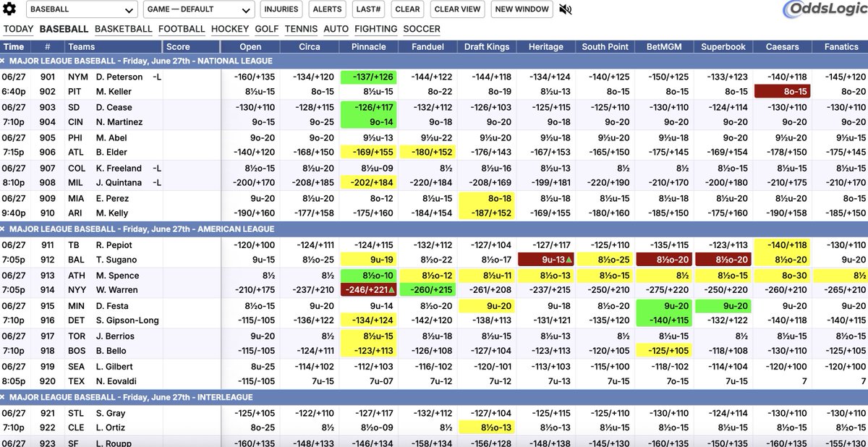Click the South Point column header
This screenshot has height=447, width=868.
coord(605,47)
